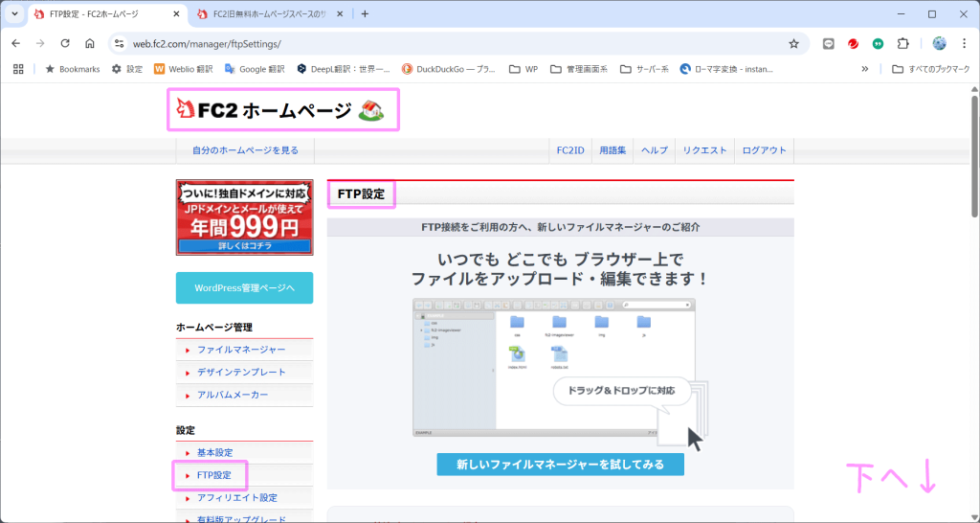Close the FC2旧無料ホームページスペース tab
The image size is (980, 523).
click(x=340, y=13)
